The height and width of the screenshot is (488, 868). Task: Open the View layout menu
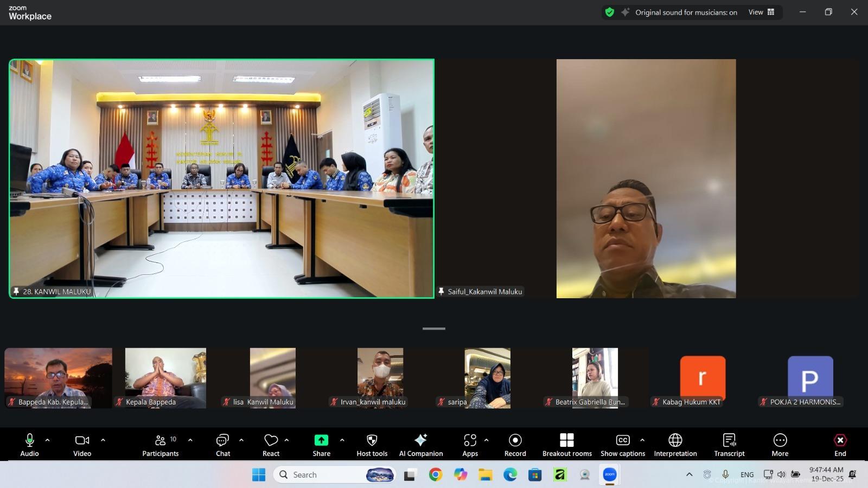click(761, 12)
